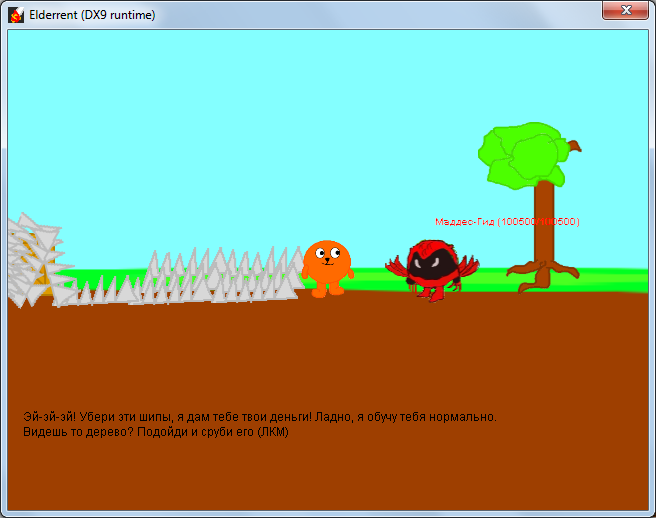Click the broken branch stub atop the tree
The height and width of the screenshot is (518, 656).
(572, 146)
